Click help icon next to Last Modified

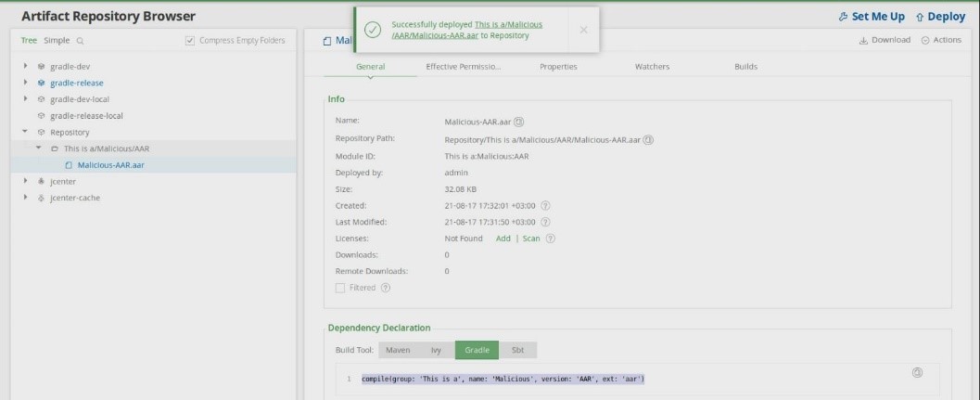point(545,222)
